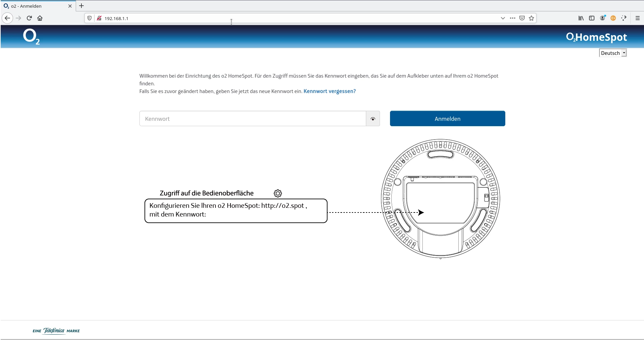Save page to Pocket
This screenshot has height=340, width=644.
point(522,18)
